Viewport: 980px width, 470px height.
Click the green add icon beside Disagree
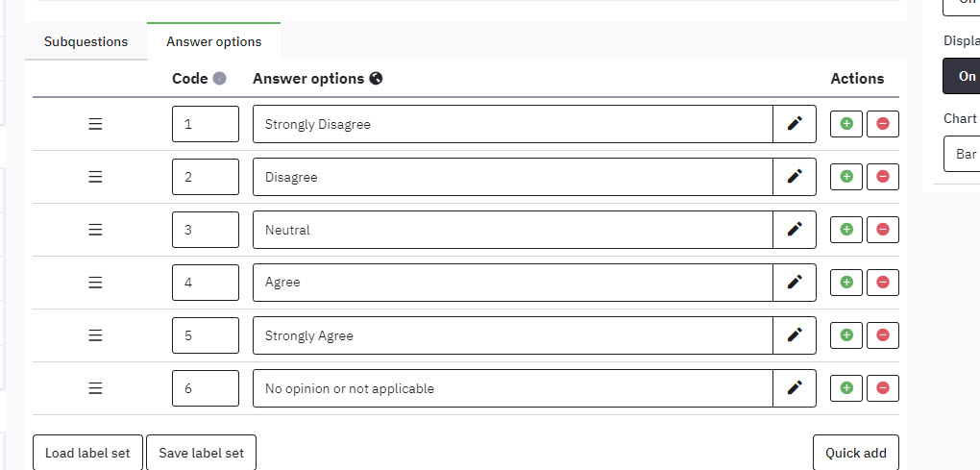(846, 177)
